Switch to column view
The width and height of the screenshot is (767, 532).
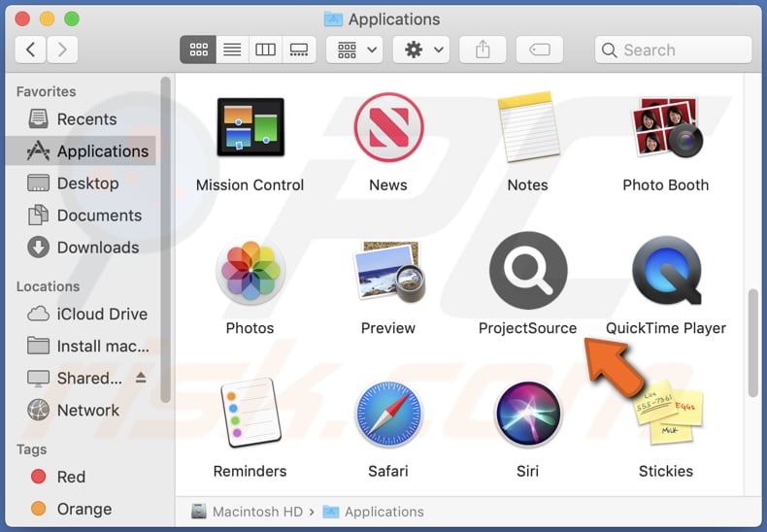coord(265,50)
